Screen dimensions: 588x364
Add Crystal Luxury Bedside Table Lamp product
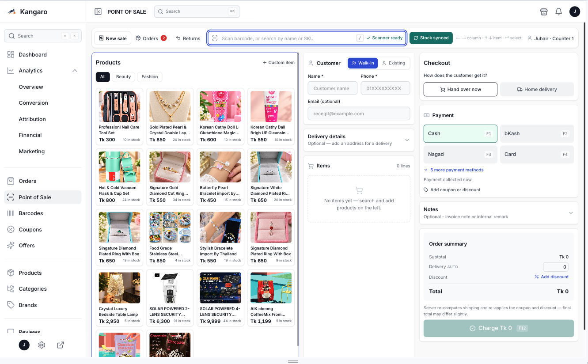(119, 298)
